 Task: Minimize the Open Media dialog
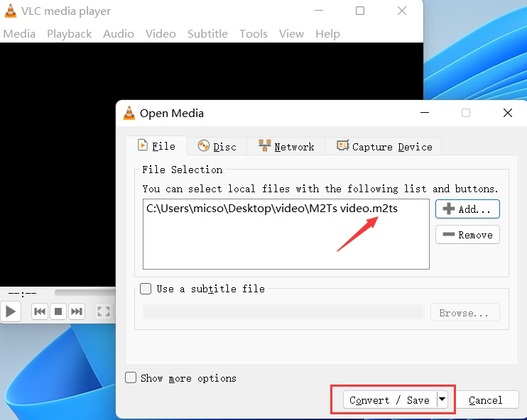[425, 113]
